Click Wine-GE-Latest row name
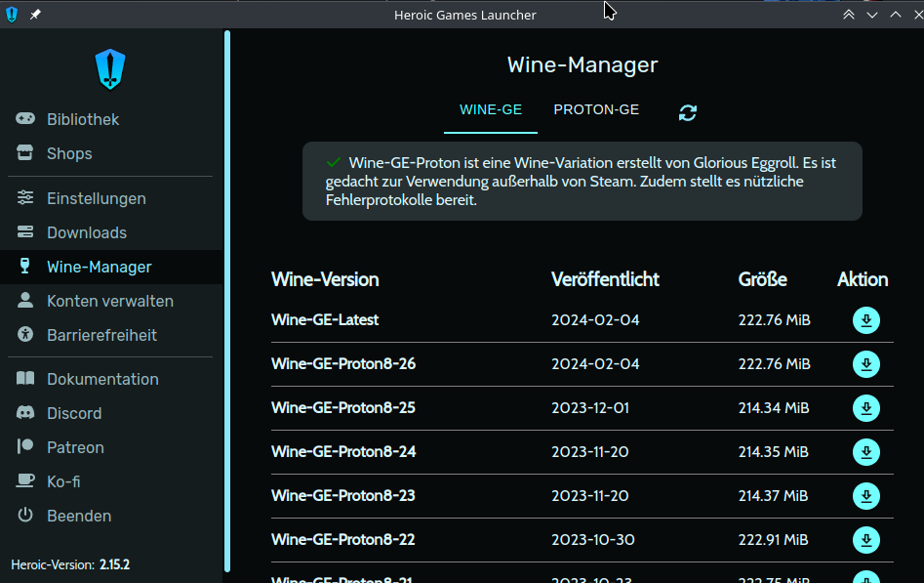Screen dimensions: 924x583 click(x=325, y=320)
